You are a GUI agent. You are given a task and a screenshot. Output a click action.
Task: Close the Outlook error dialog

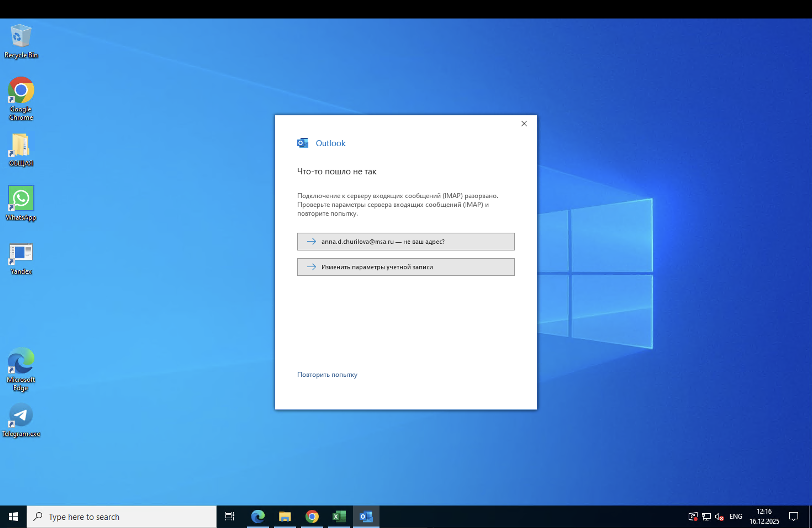524,124
